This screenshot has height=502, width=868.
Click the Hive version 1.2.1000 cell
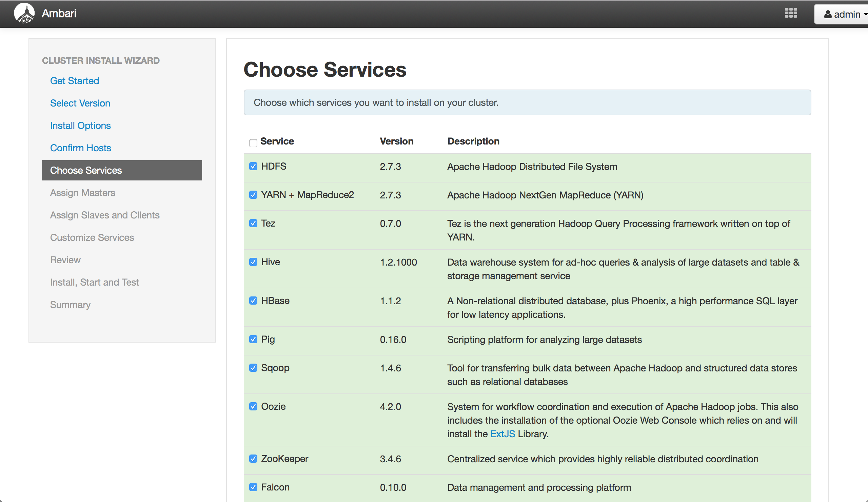click(398, 262)
